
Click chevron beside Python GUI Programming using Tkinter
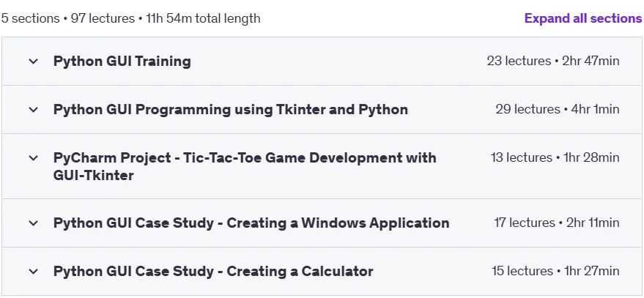click(33, 110)
